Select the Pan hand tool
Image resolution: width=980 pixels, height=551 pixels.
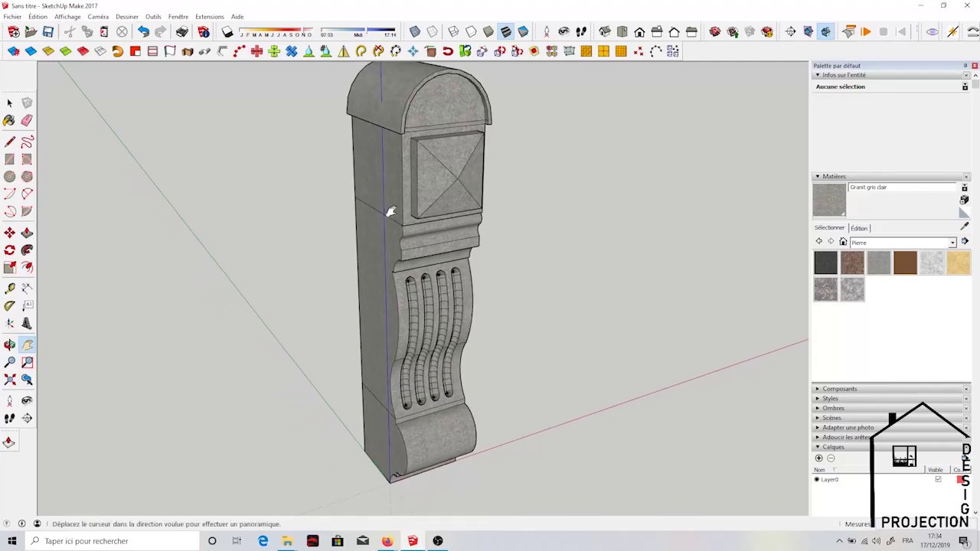click(x=27, y=345)
